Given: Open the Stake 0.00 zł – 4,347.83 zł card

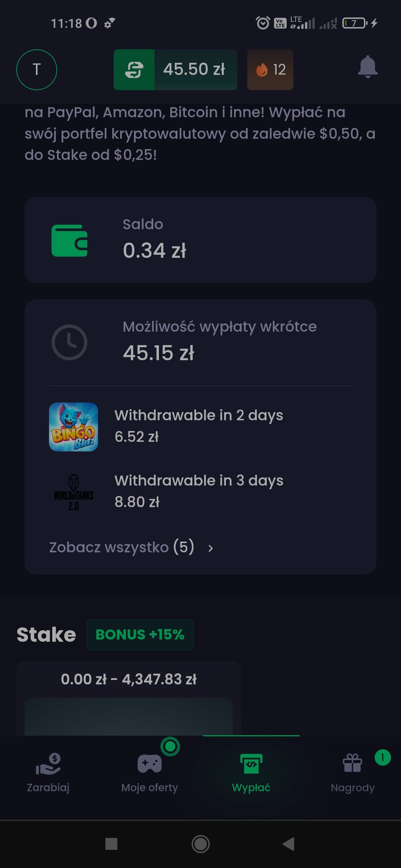Looking at the screenshot, I should [128, 697].
